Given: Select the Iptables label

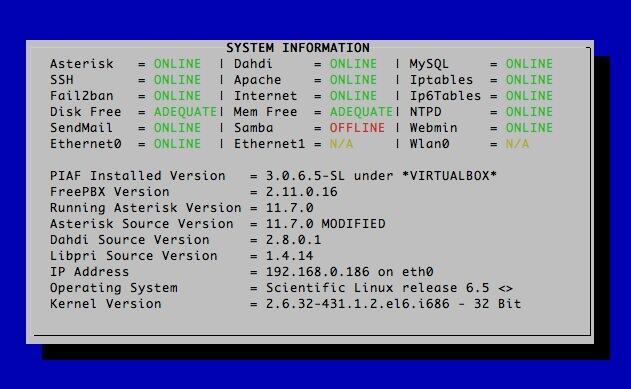Looking at the screenshot, I should (441, 80).
